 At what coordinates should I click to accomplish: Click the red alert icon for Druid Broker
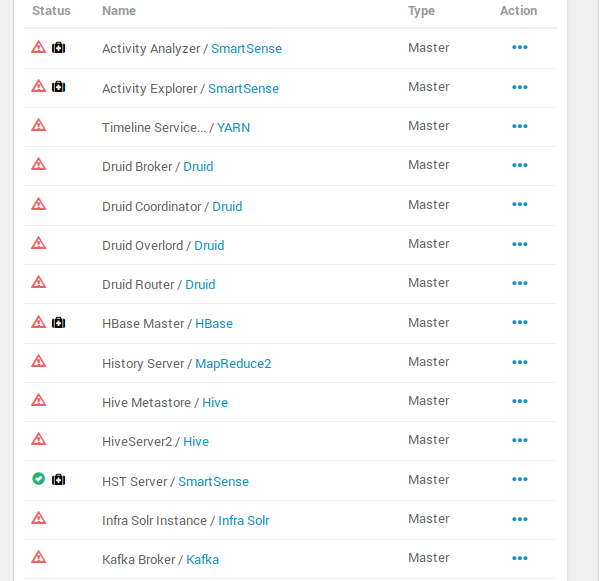coord(39,164)
